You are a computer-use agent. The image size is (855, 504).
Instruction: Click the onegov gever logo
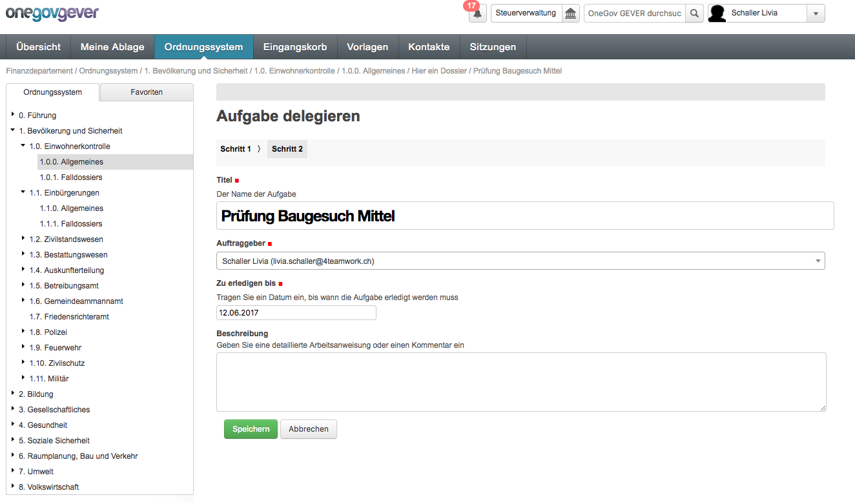click(52, 13)
